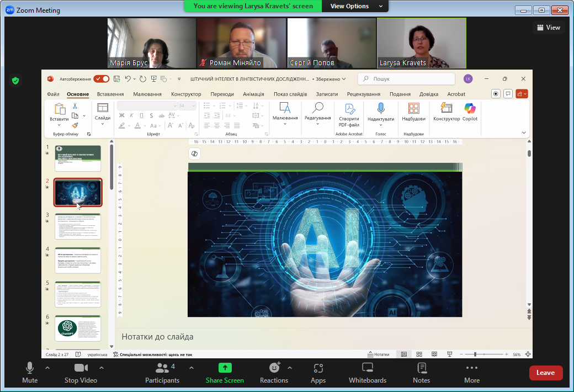This screenshot has height=392, width=574.
Task: Open Zoom Notes panel
Action: tap(421, 373)
